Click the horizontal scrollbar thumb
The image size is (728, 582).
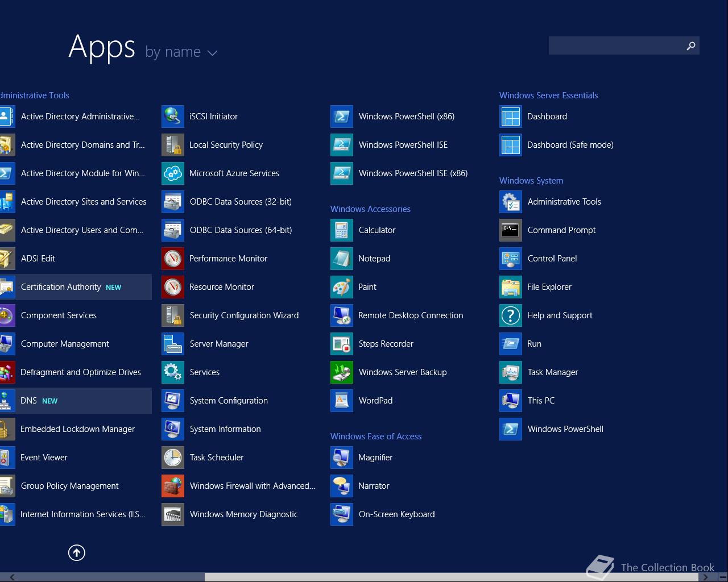click(452, 577)
